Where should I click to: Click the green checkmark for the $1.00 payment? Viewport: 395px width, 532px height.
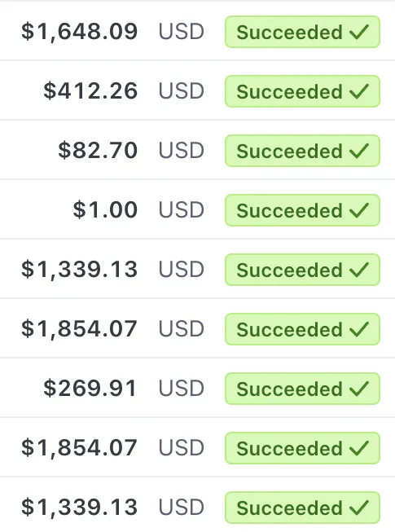(x=358, y=210)
